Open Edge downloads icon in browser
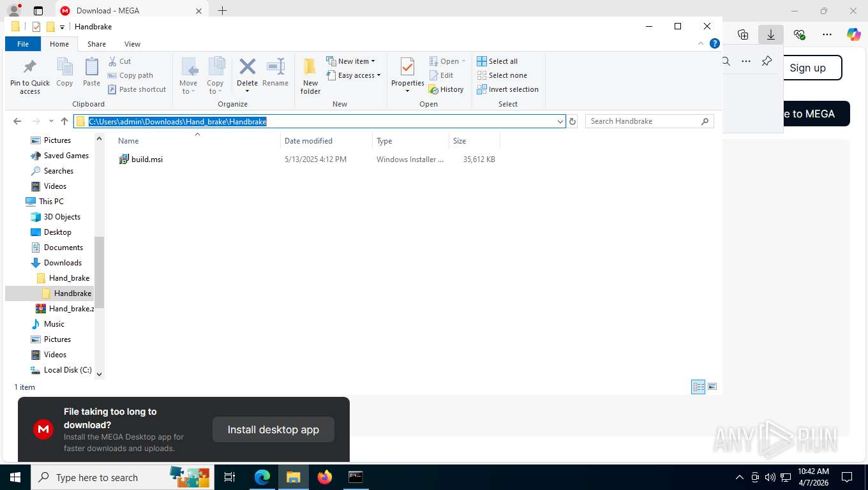868x490 pixels. (x=770, y=34)
